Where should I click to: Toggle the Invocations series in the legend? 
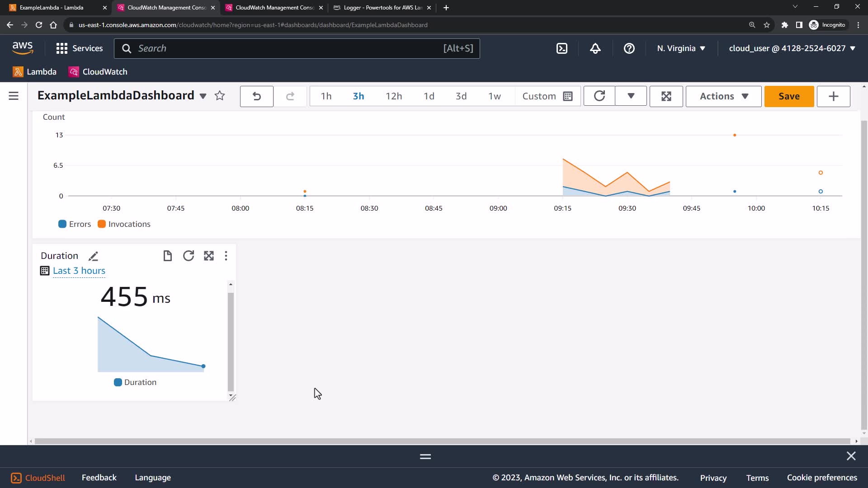point(124,224)
